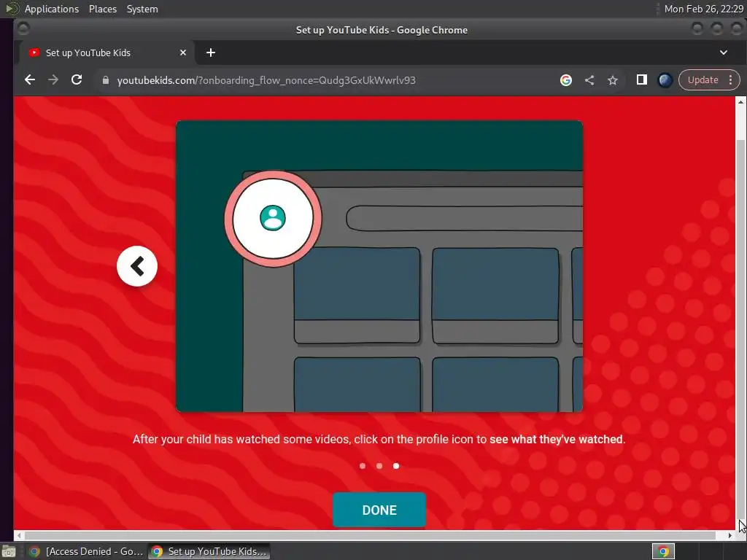
Task: Click the onboarding illustration image
Action: coord(379,266)
